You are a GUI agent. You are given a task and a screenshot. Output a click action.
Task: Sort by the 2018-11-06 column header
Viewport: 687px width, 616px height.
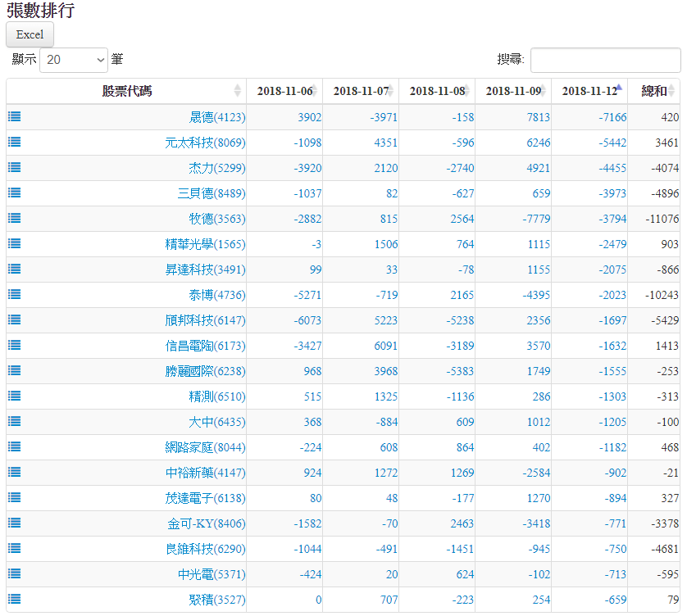284,91
